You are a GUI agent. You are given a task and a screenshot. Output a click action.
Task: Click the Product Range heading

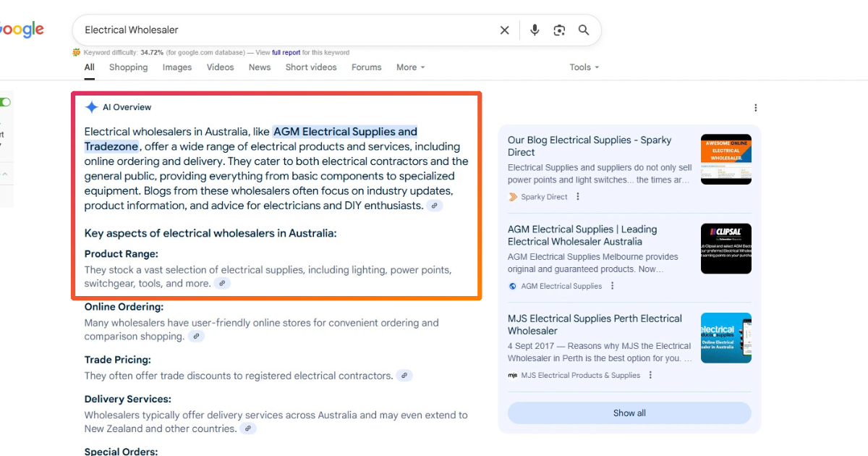point(122,254)
